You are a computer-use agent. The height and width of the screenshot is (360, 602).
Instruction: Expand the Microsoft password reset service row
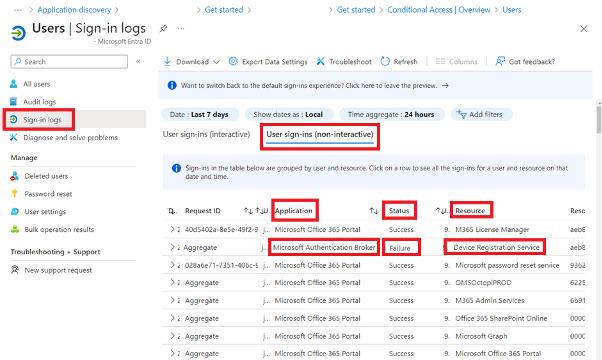(x=172, y=265)
